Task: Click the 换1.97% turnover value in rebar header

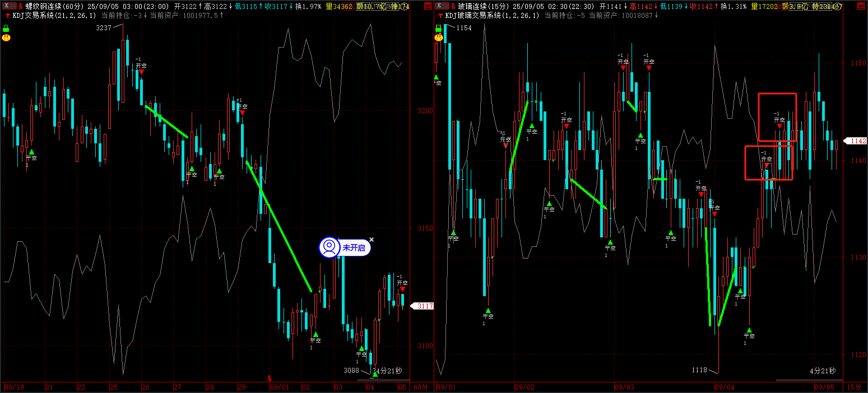Action: (x=309, y=6)
